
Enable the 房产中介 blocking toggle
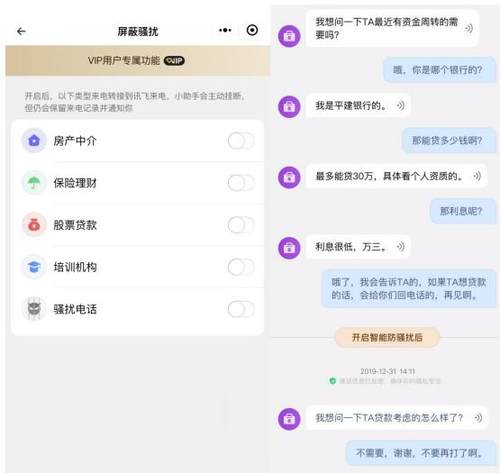click(x=241, y=141)
